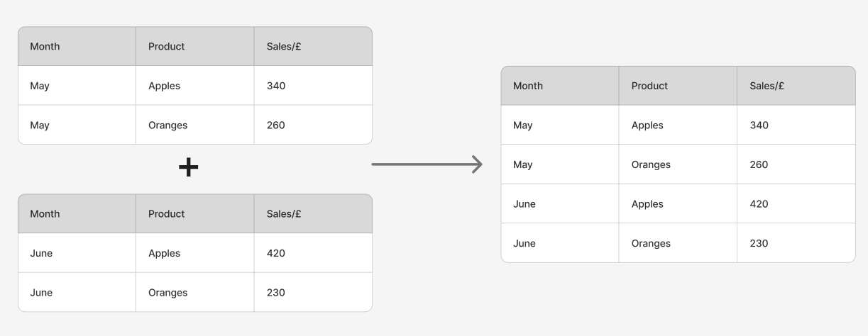Select Product header in the bottom-left table
Image resolution: width=868 pixels, height=336 pixels.
coord(166,214)
